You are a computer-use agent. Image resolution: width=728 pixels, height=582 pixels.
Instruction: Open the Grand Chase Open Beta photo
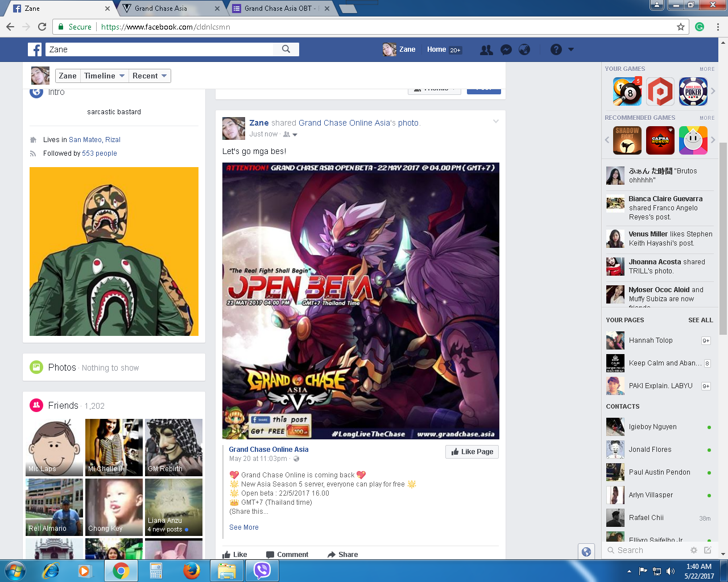(x=361, y=301)
